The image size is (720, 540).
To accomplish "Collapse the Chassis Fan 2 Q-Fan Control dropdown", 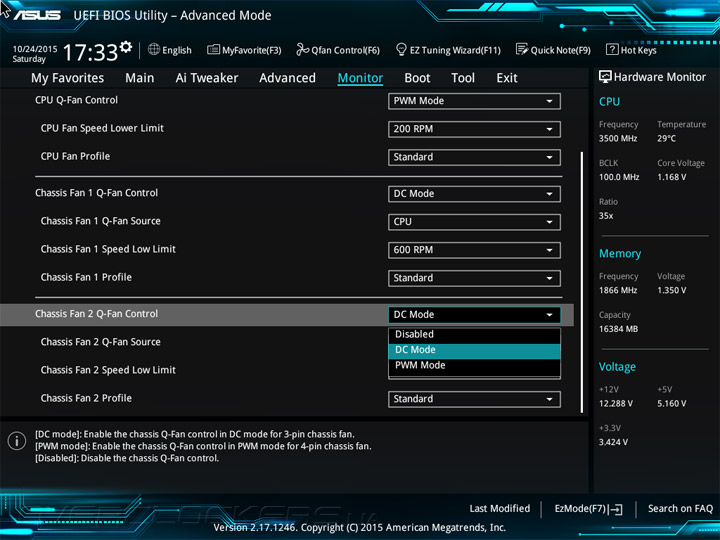I will 474,315.
